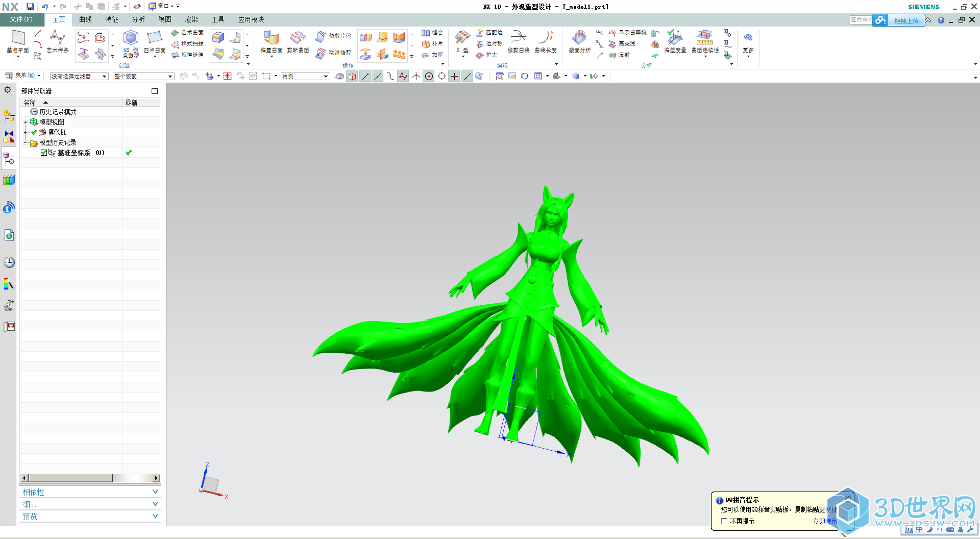Open the History clock sidebar tab
Screen dimensions: 980x539
(x=9, y=262)
